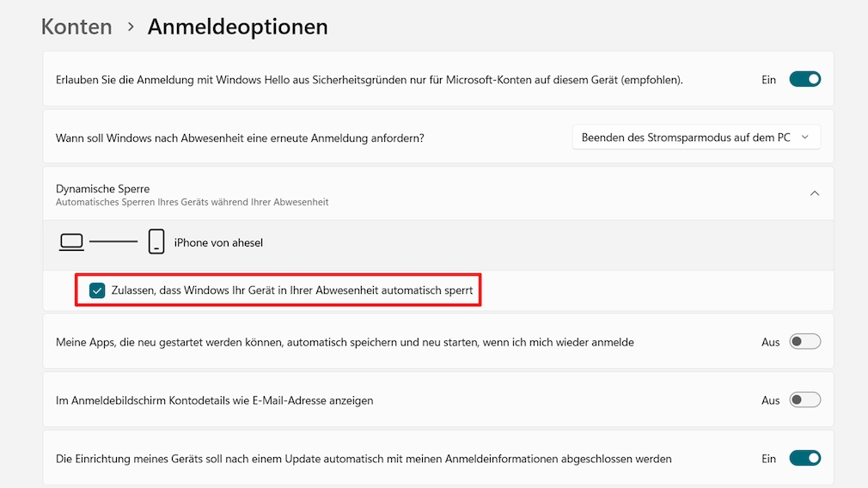Click the Anmeldeoptionen page title

pyautogui.click(x=237, y=27)
